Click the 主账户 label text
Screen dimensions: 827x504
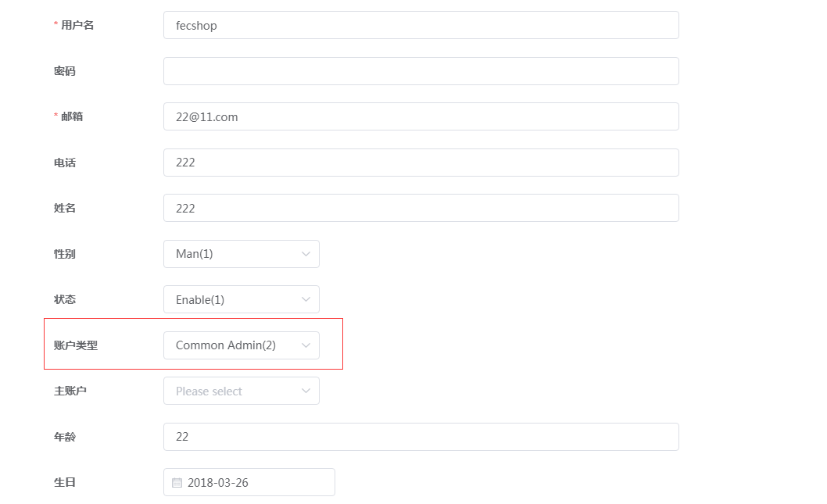point(70,391)
